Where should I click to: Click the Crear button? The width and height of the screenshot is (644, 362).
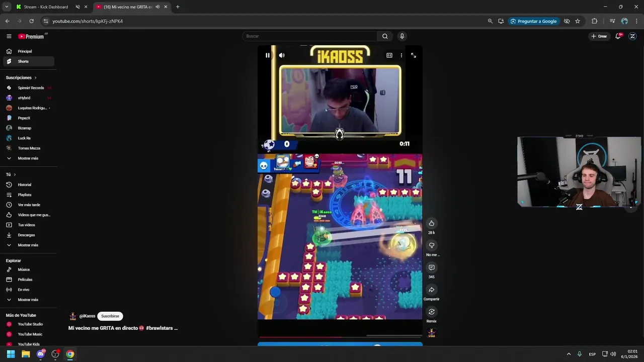coord(599,36)
